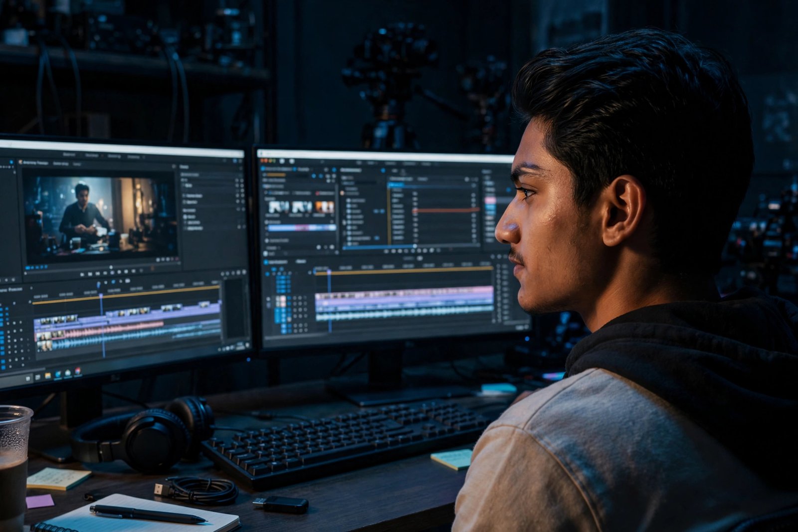The height and width of the screenshot is (532, 798).
Task: Click the knob ending right monitor's blue progress bar
Action: [415, 246]
